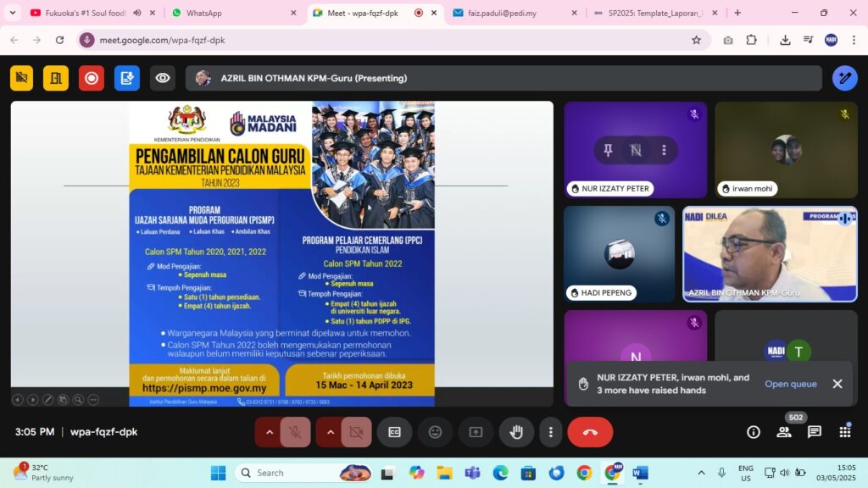Toggle closed captions

point(394,432)
